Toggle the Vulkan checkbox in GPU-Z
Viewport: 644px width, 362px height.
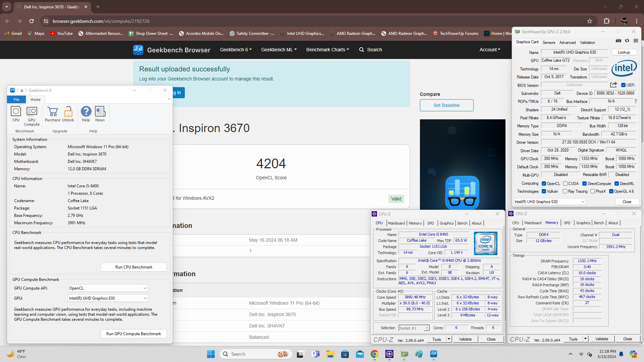(544, 191)
